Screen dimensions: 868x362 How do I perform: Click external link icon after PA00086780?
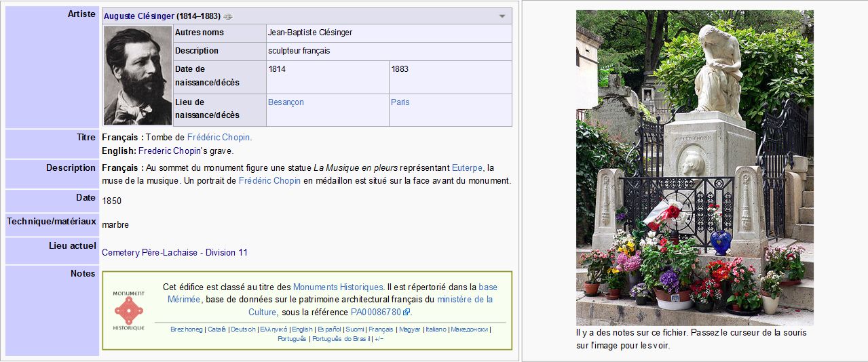(407, 313)
